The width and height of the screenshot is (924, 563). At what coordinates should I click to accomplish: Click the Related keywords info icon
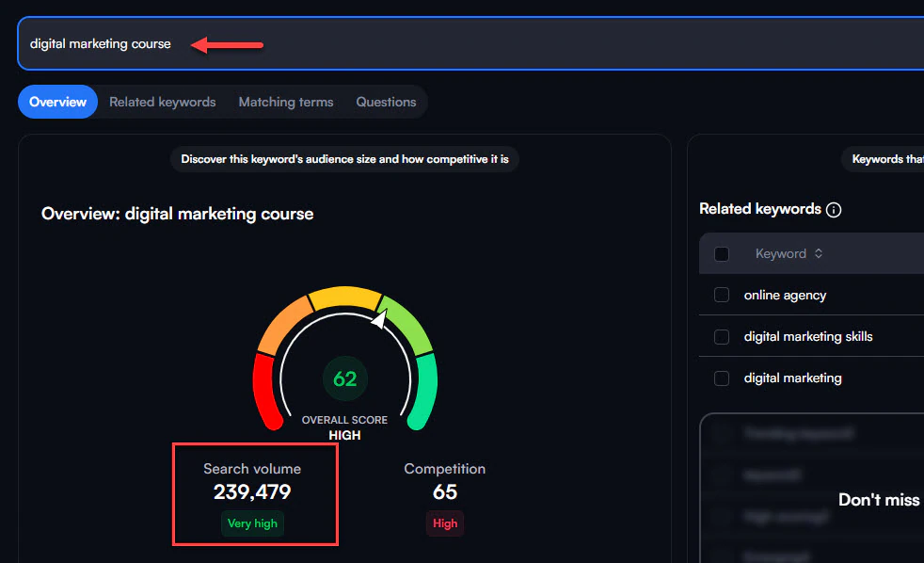834,209
